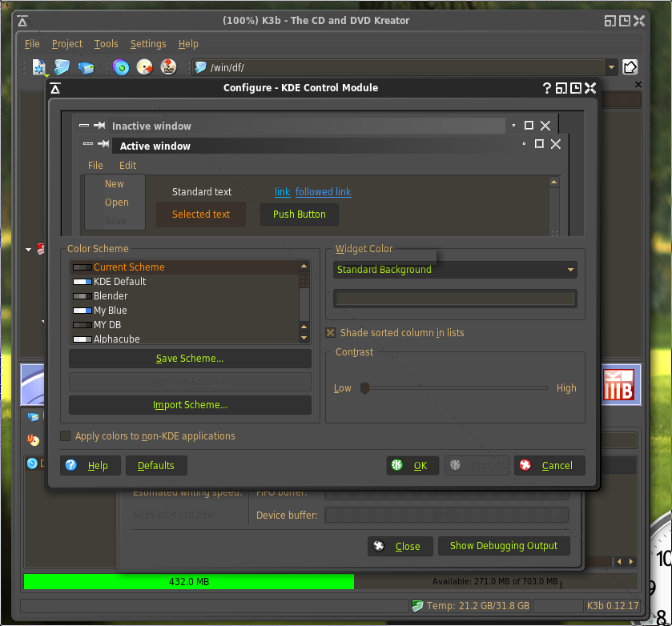Click Selected text in the preview
Screen dimensions: 672x626
pyautogui.click(x=201, y=215)
